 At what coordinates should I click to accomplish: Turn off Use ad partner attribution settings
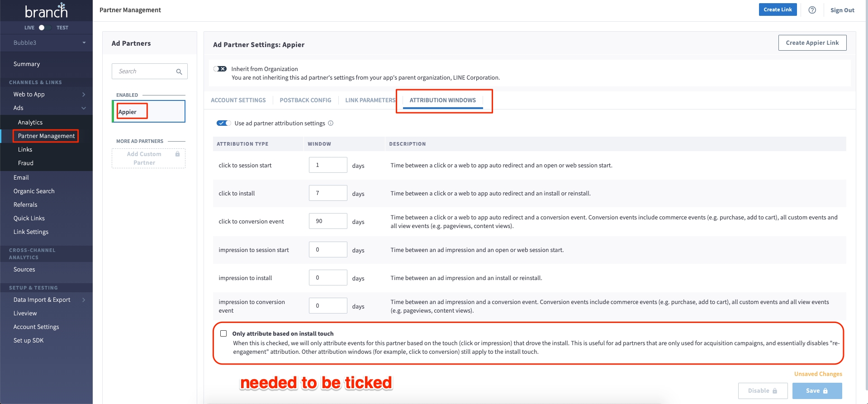(223, 123)
